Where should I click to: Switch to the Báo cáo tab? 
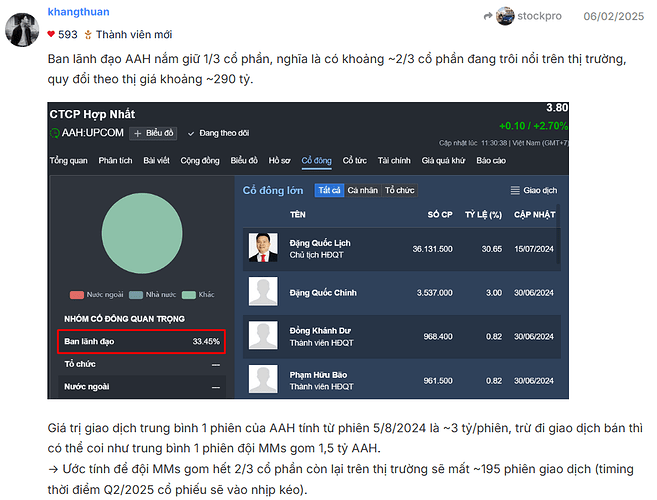(491, 161)
